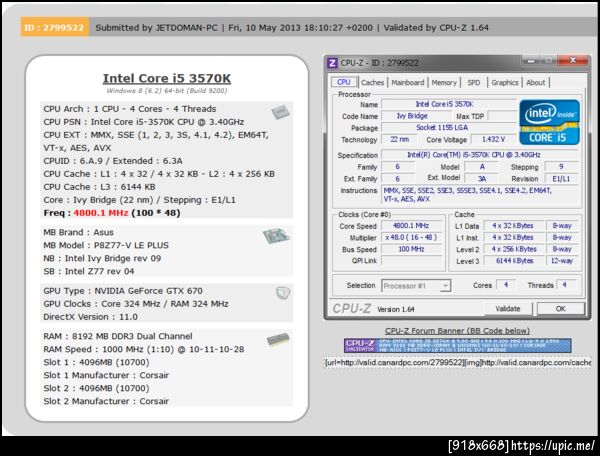Viewport: 600px width, 456px height.
Task: Click the CPU chip icon beside CPU Arch
Action: [280, 112]
